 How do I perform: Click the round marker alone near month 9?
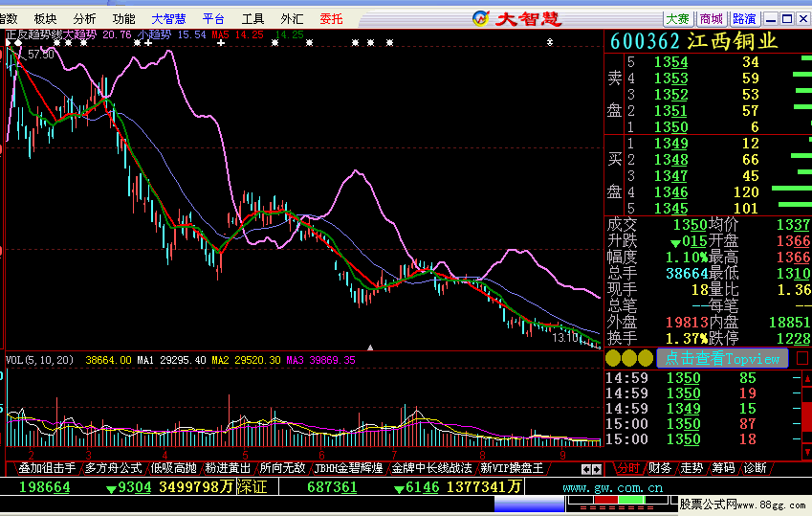click(550, 42)
